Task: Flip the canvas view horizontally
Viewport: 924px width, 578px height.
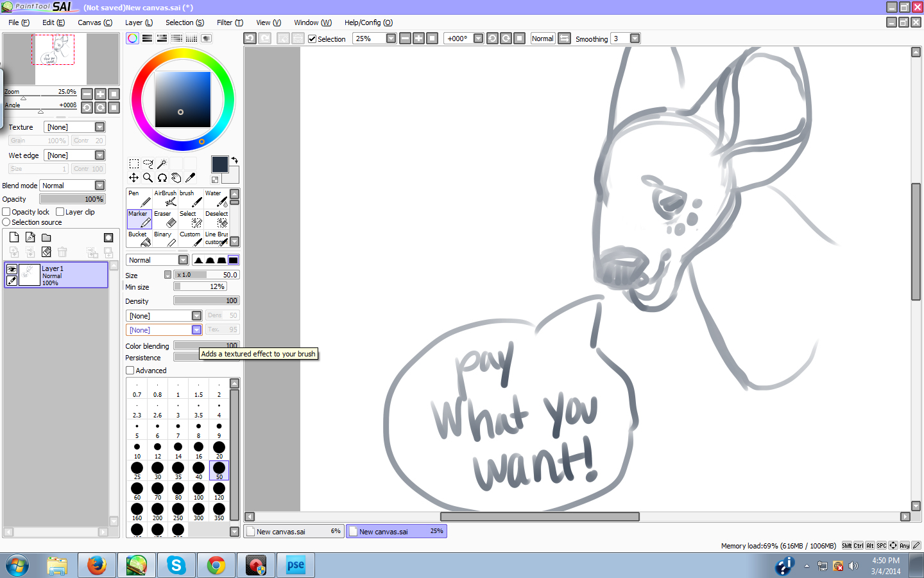Action: point(565,39)
